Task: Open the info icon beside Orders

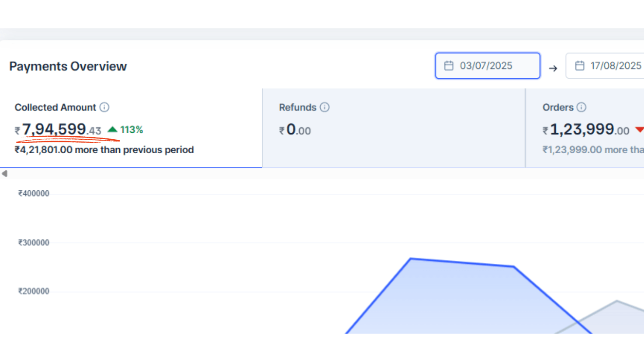Action: (x=582, y=107)
